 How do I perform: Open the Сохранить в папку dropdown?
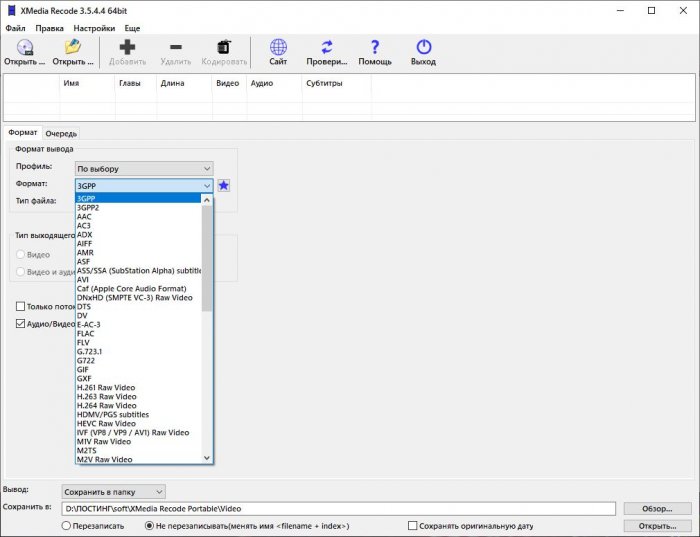113,492
